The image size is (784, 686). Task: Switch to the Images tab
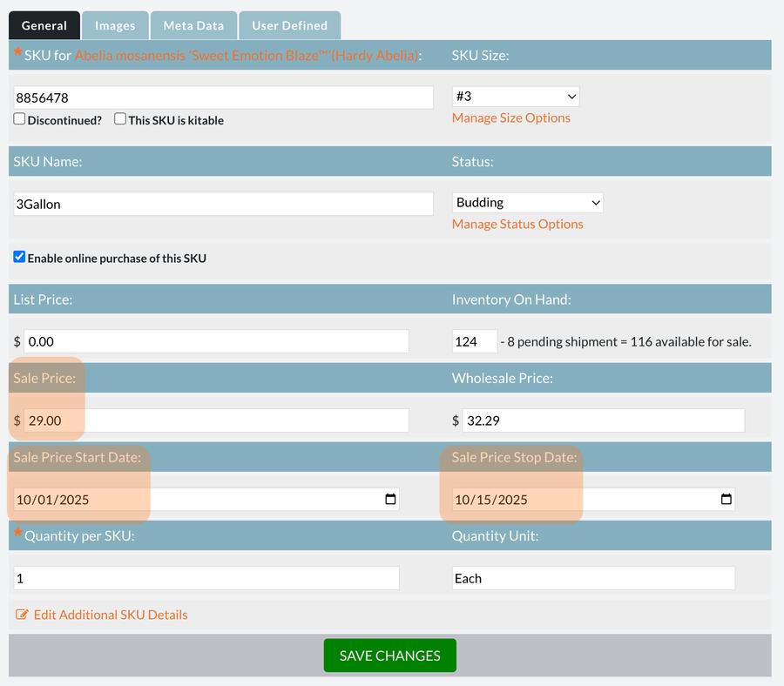[x=115, y=25]
